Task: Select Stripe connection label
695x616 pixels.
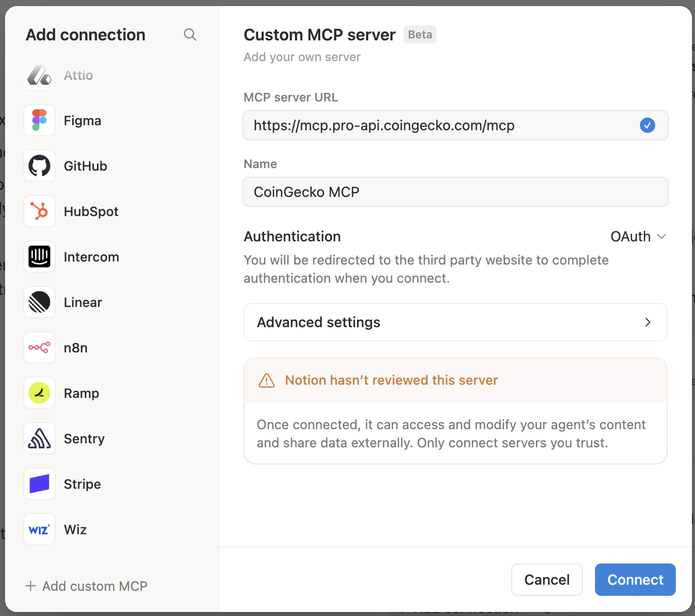Action: [x=82, y=484]
